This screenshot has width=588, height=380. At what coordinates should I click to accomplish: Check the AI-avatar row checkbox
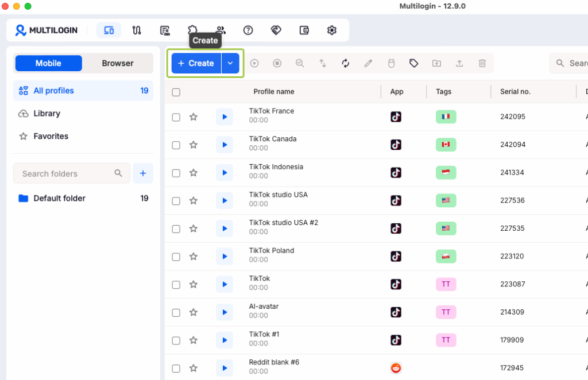176,312
